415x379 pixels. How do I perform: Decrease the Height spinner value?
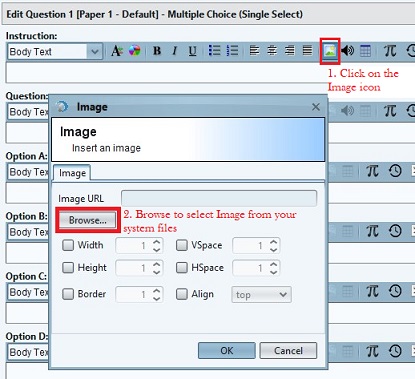157,272
